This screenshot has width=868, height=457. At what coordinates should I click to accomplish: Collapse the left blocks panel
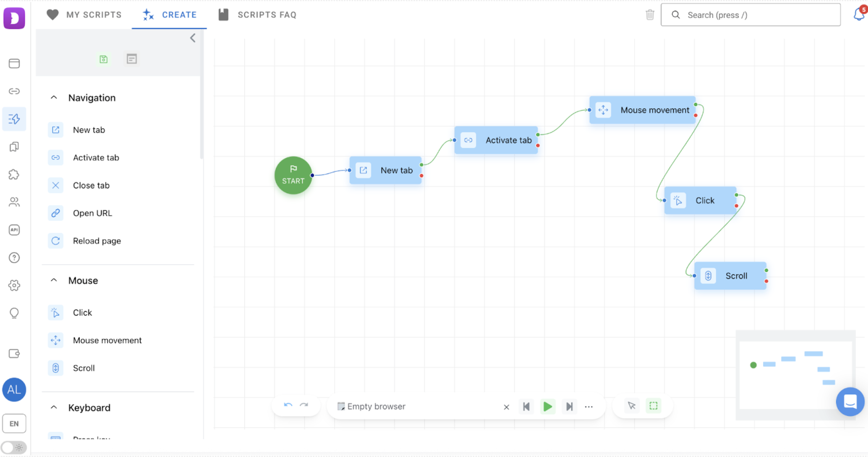pos(193,38)
